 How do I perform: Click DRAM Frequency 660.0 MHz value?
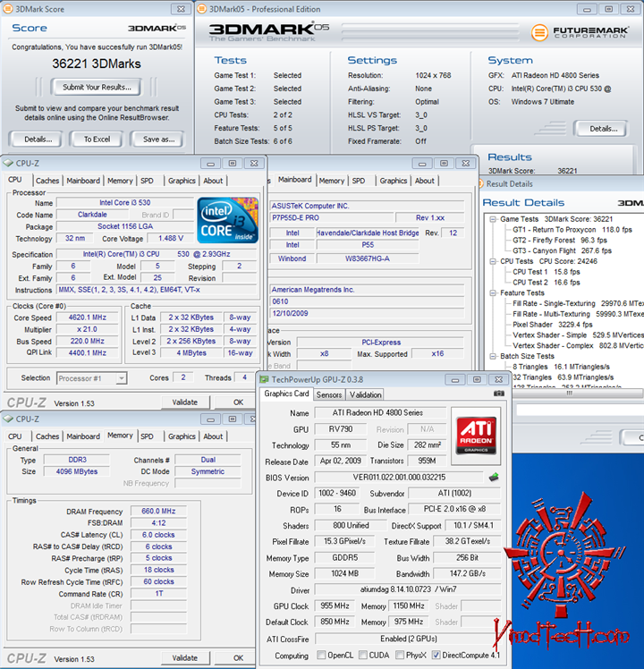coord(158,511)
